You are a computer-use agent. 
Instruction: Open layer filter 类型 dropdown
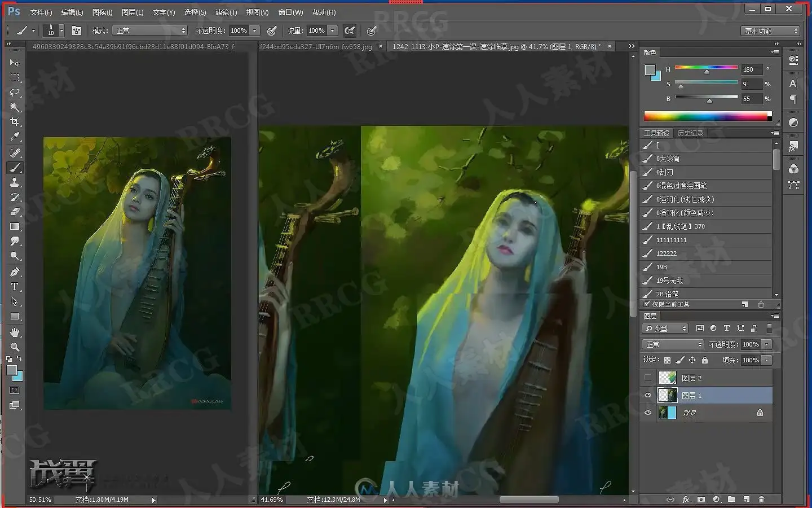tap(665, 329)
